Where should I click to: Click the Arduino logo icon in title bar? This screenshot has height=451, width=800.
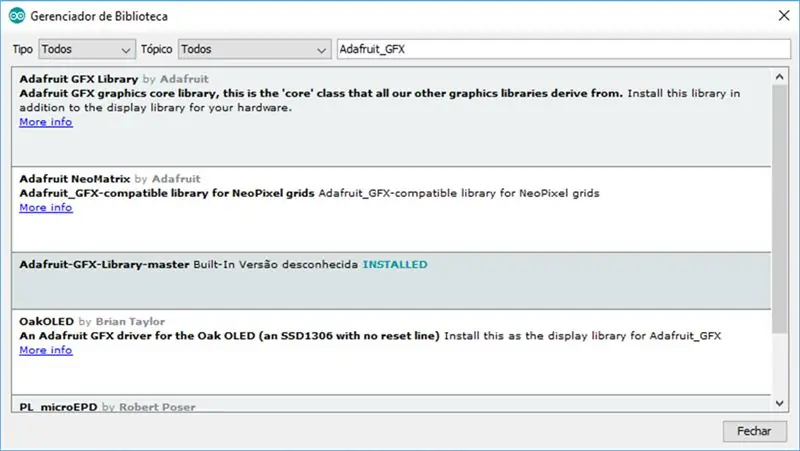[17, 16]
